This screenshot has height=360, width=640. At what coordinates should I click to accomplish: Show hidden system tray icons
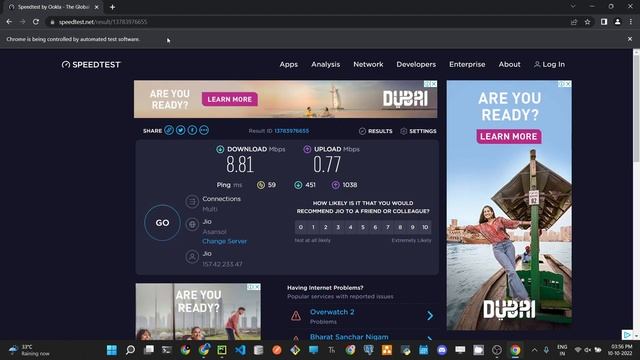click(x=534, y=350)
